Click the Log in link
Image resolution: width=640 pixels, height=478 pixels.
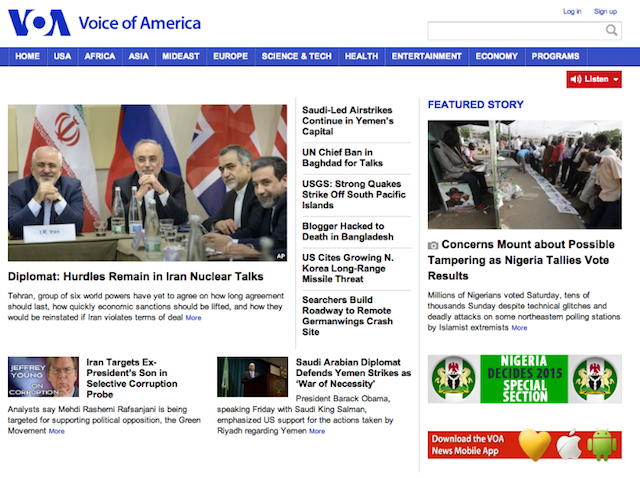coord(572,11)
